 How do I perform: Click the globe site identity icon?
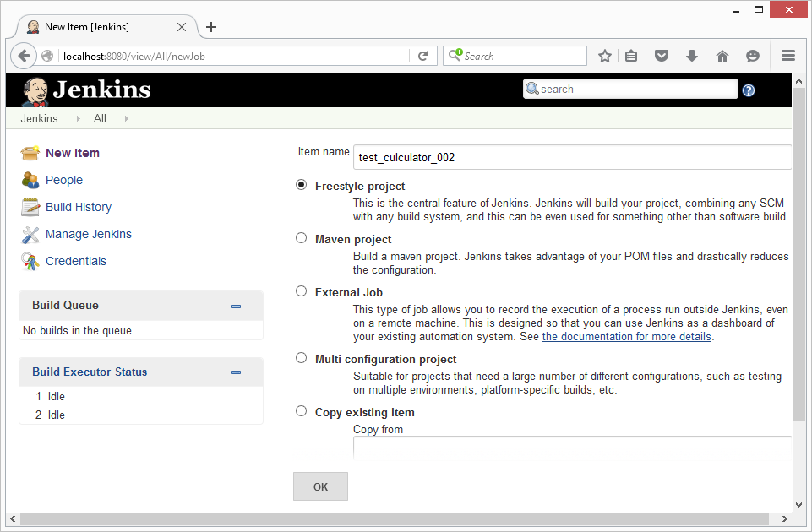[47, 56]
